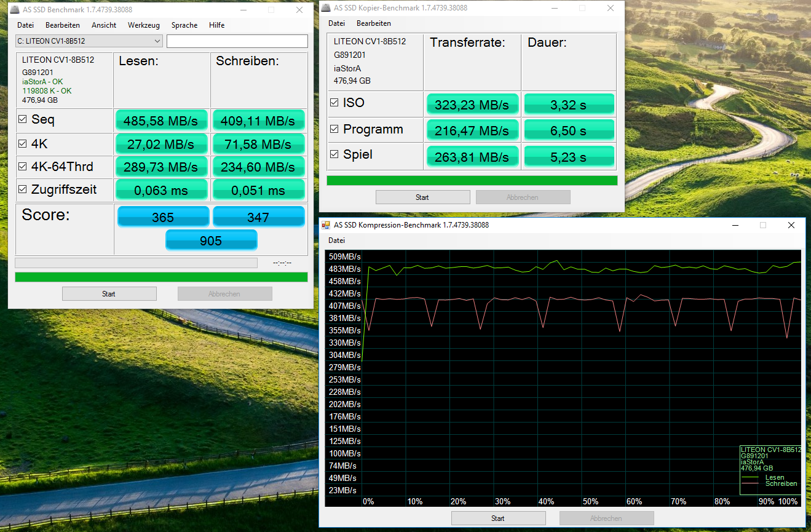Uncheck the Spiel copy test checkbox
This screenshot has width=811, height=532.
(x=334, y=155)
